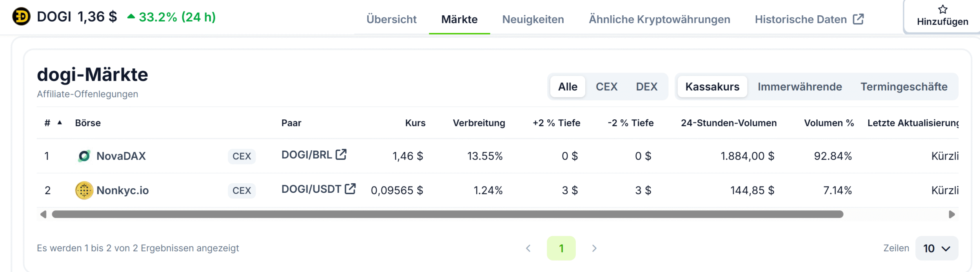Select the DEX market filter
Image resolution: width=980 pixels, height=272 pixels.
point(646,87)
